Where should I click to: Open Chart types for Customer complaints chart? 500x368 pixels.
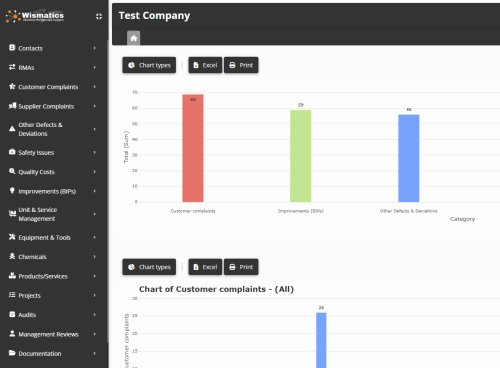[x=149, y=267]
